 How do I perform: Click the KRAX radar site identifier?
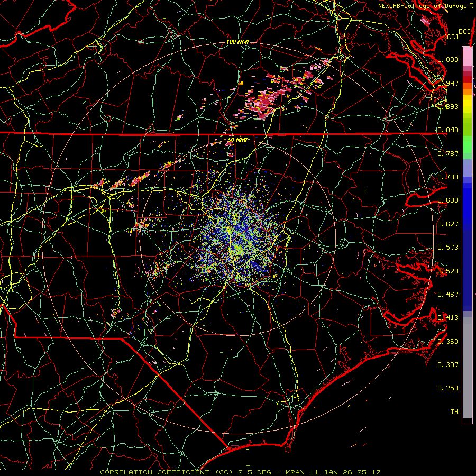point(296,472)
